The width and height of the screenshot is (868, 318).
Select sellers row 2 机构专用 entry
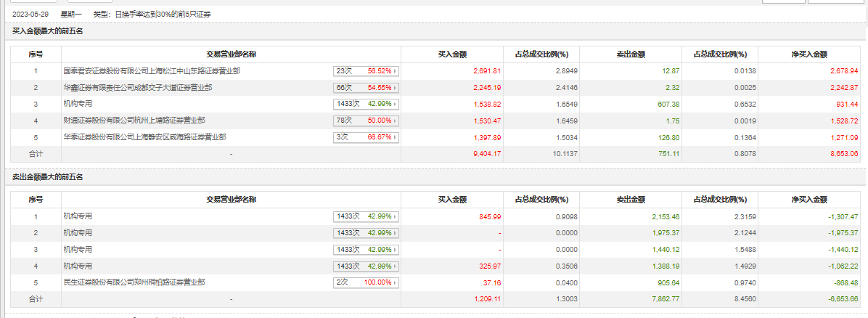(78, 233)
